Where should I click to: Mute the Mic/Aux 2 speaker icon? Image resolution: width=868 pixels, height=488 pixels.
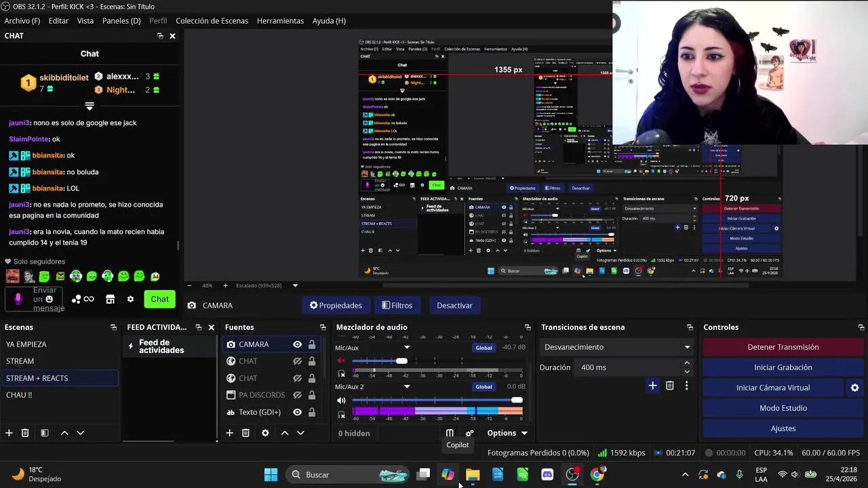point(341,400)
